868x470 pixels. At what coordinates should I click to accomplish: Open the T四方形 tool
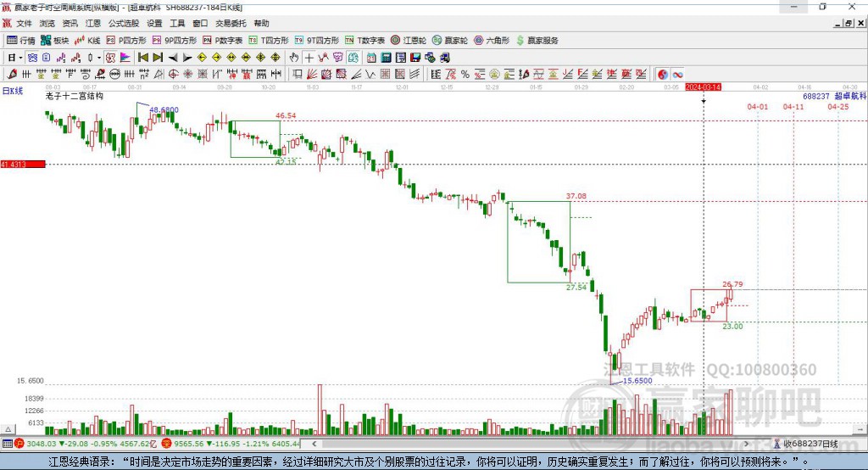click(x=269, y=41)
